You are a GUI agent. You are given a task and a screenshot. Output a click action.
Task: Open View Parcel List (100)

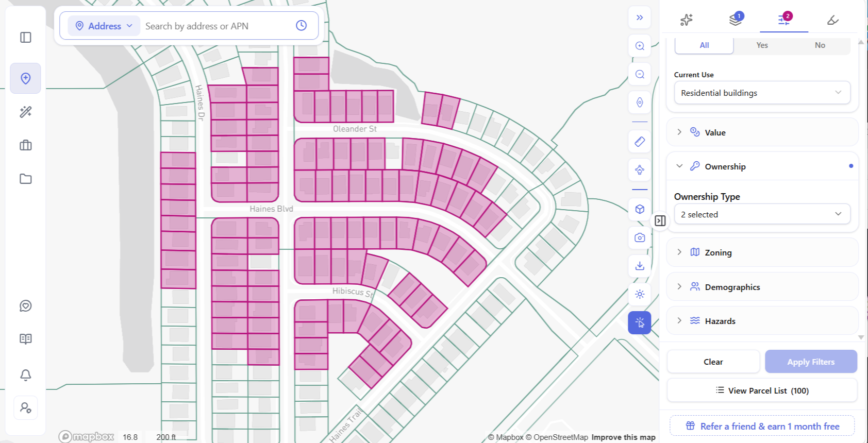(x=762, y=390)
